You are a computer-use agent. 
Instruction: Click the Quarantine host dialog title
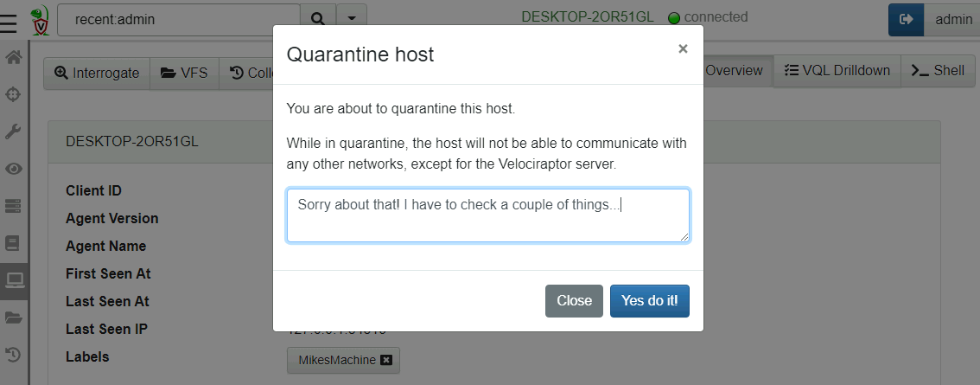point(360,55)
